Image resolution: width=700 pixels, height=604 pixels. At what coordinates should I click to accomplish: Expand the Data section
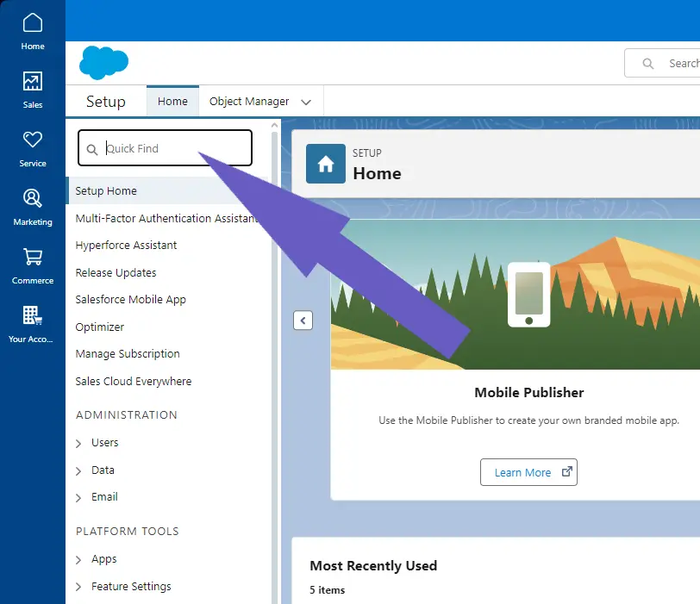78,471
